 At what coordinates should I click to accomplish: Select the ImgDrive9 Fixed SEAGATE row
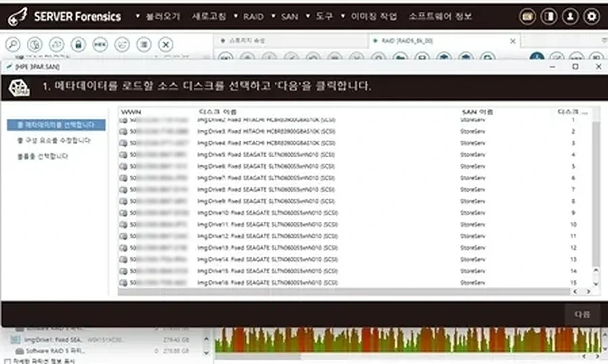click(355, 201)
